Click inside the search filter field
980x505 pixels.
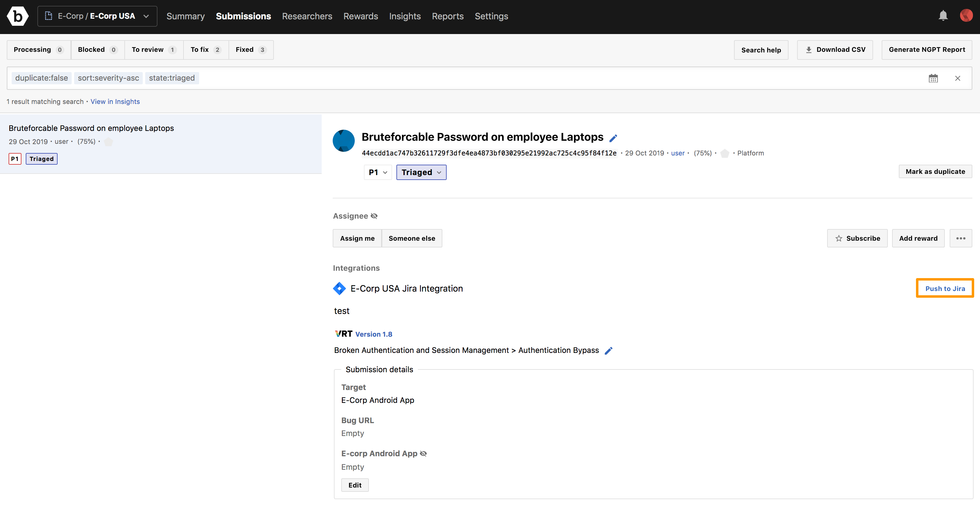pos(489,78)
